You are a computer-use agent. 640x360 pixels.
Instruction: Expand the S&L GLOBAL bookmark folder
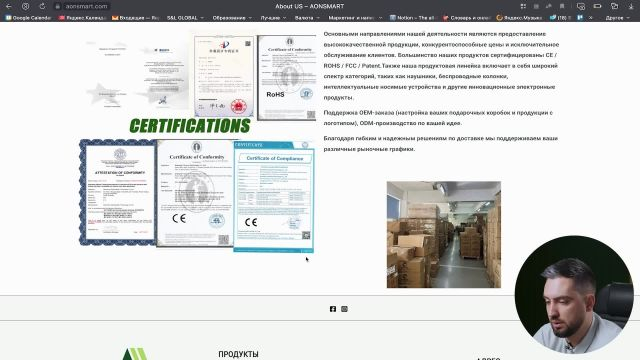185,18
